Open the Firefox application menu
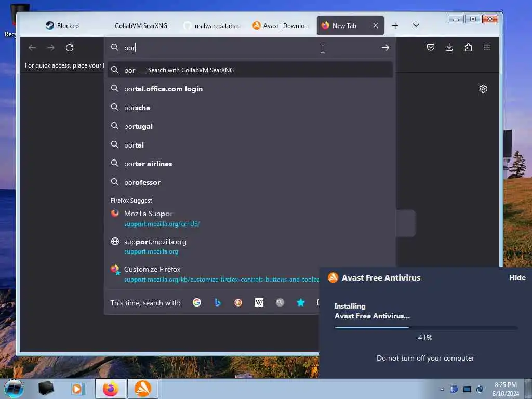 [486, 47]
